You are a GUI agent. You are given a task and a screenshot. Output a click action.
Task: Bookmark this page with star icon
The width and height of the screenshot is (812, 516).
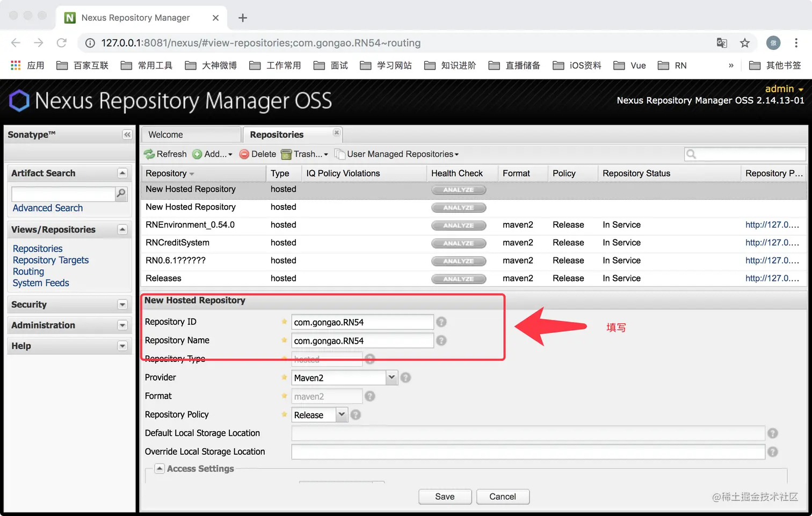[x=744, y=43]
